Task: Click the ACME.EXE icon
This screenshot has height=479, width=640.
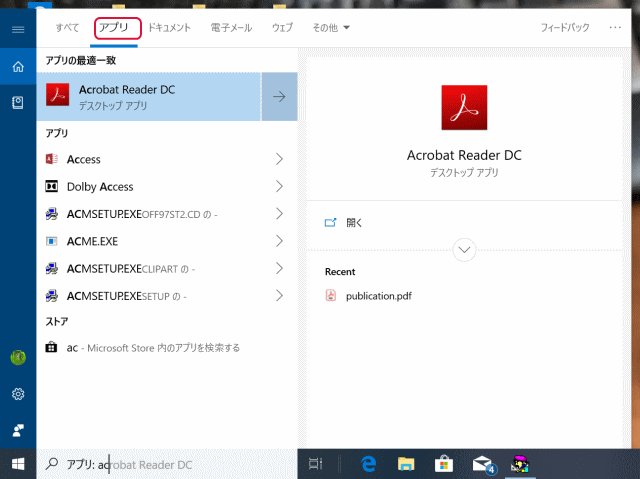Action: (x=51, y=241)
